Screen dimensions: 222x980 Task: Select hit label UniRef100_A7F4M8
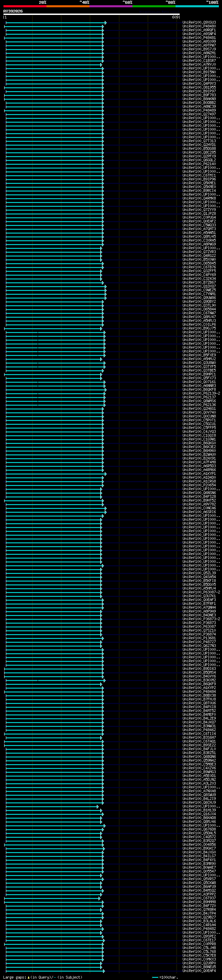point(199,463)
